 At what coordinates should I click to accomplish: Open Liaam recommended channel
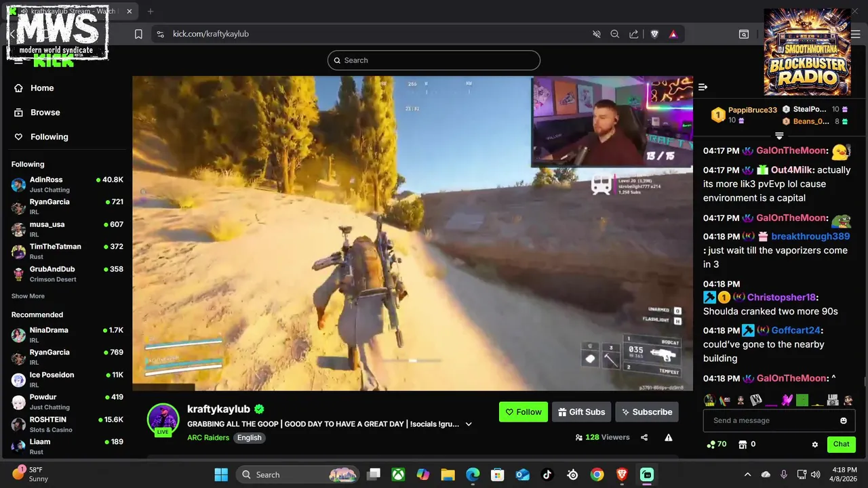67,447
